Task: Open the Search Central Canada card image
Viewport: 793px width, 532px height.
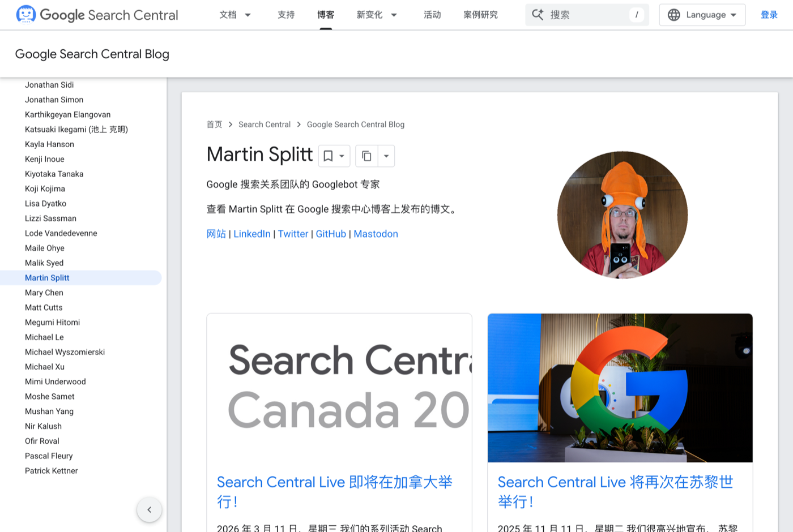Action: pyautogui.click(x=339, y=388)
